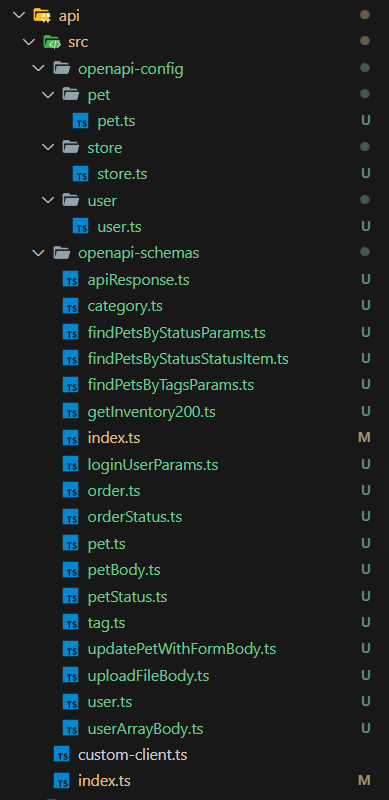The width and height of the screenshot is (389, 800).
Task: Open the modified index.ts inside openapi-schemas
Action: (113, 438)
